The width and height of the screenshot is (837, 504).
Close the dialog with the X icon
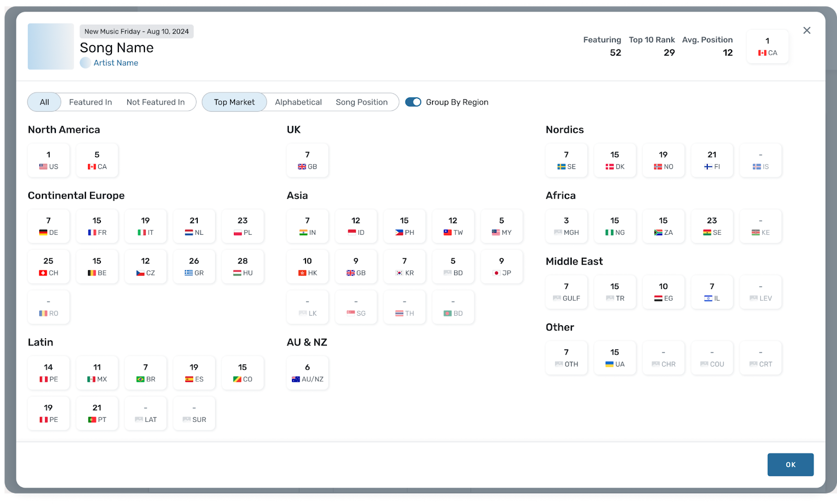pos(807,30)
